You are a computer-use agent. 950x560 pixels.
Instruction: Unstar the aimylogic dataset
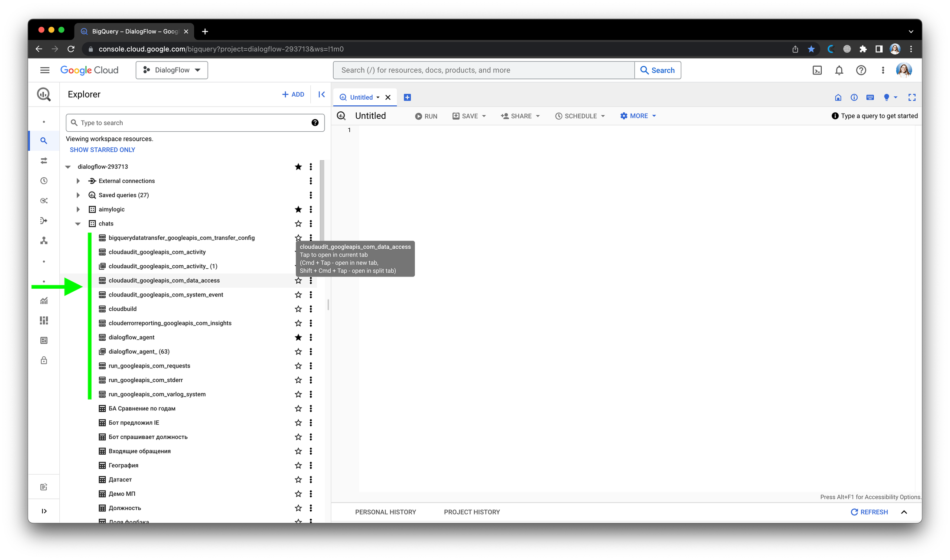298,209
